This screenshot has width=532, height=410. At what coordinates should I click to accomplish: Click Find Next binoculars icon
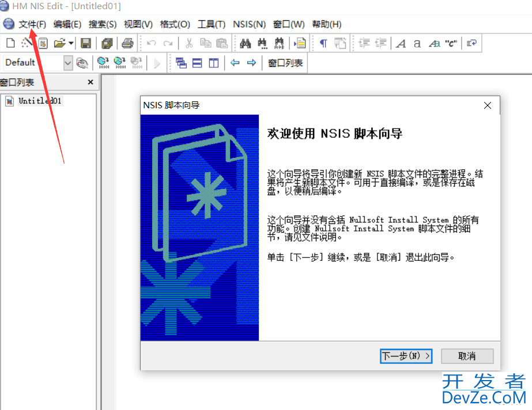pos(262,43)
